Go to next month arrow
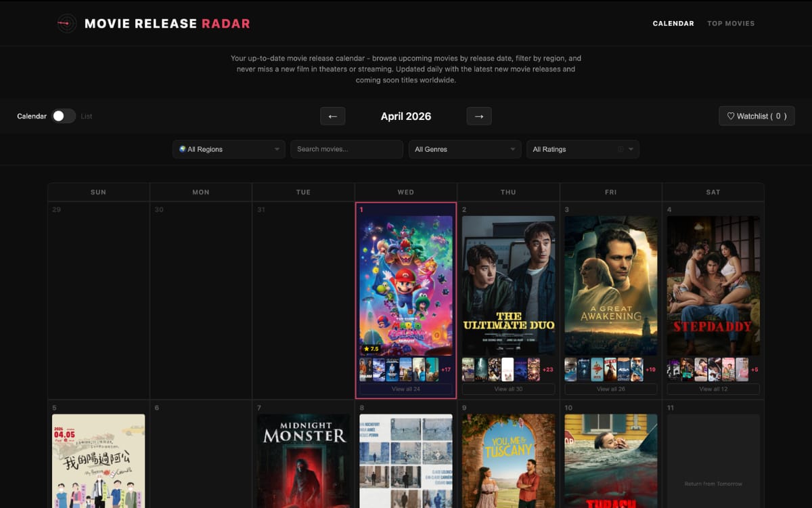Image resolution: width=812 pixels, height=508 pixels. pyautogui.click(x=479, y=116)
